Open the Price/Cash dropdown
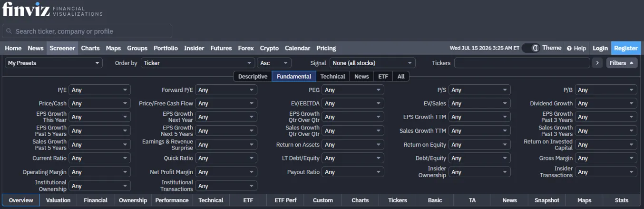644x209 pixels. (99, 103)
